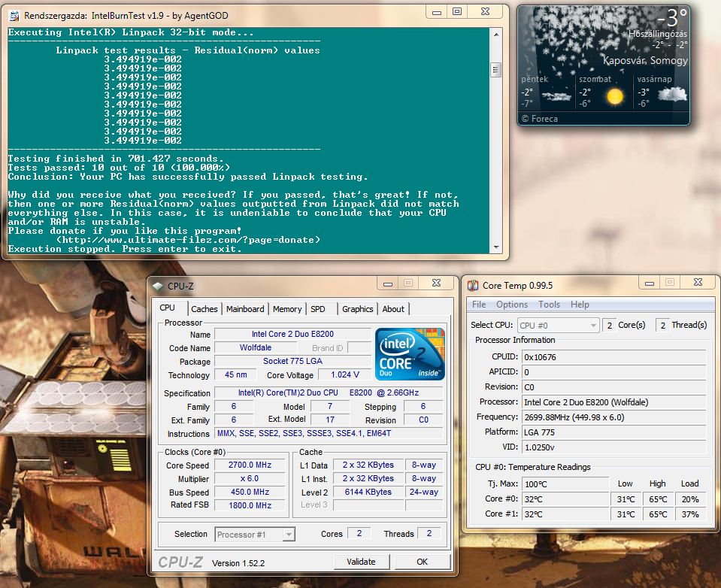Screen dimensions: 721x588
Task: Close the CPU-Z window
Action: (436, 283)
